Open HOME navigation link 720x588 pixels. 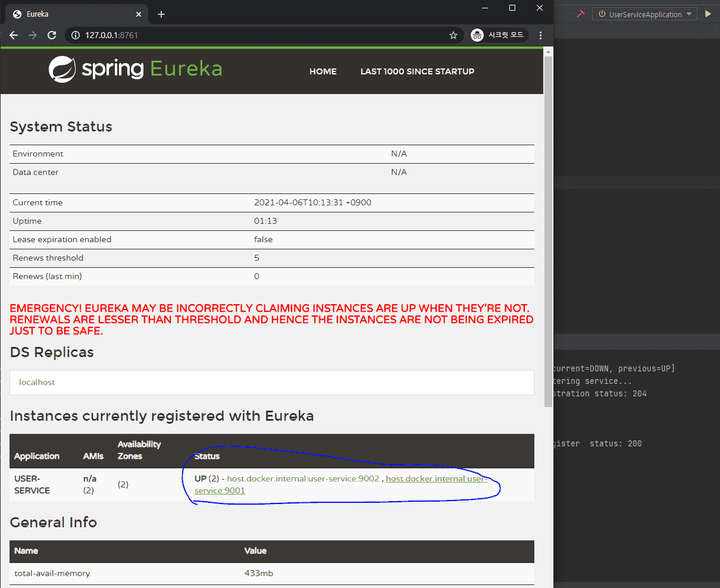click(x=323, y=71)
